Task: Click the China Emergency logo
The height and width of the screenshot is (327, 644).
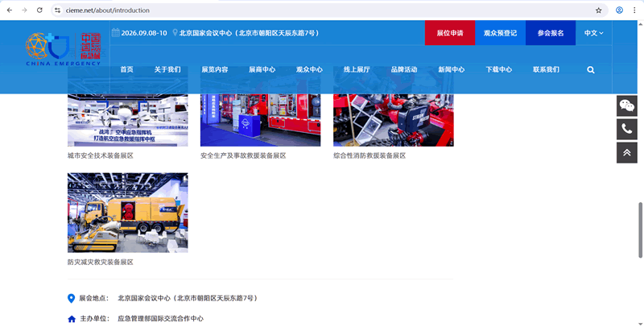Action: tap(64, 50)
